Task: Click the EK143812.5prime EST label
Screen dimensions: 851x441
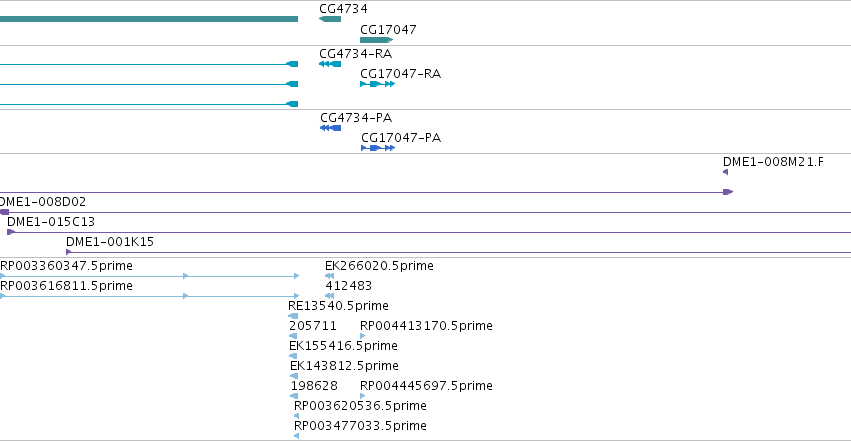Action: coord(345,366)
